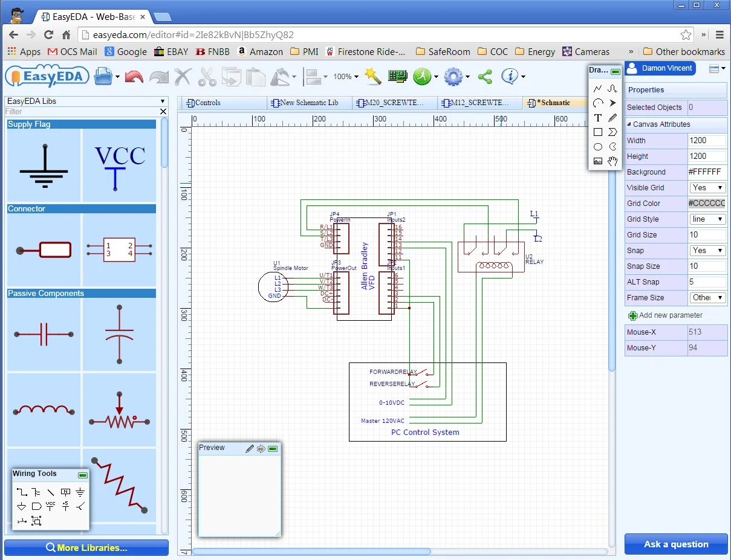The height and width of the screenshot is (560, 731).
Task: Select the Bus tool in Wiring Tools
Action: tap(36, 492)
